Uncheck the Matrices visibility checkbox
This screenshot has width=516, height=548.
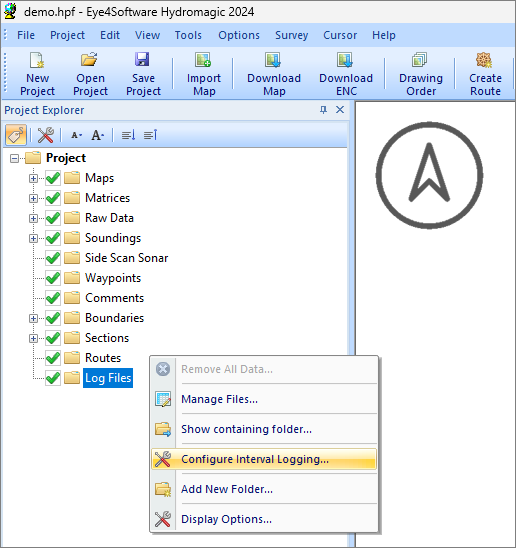53,198
